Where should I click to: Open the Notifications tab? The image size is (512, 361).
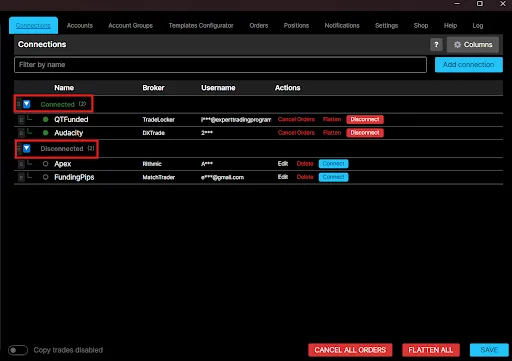(x=342, y=25)
